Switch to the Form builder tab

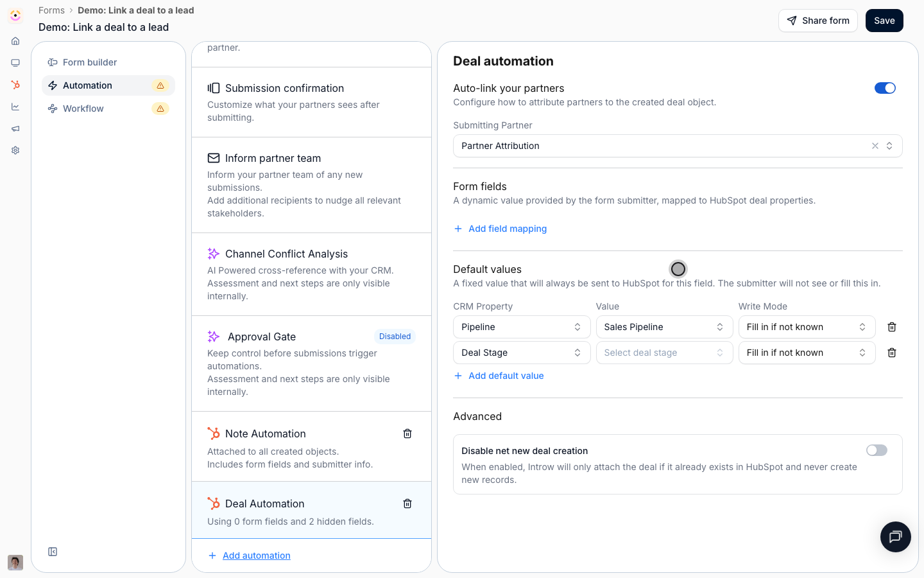pos(108,62)
